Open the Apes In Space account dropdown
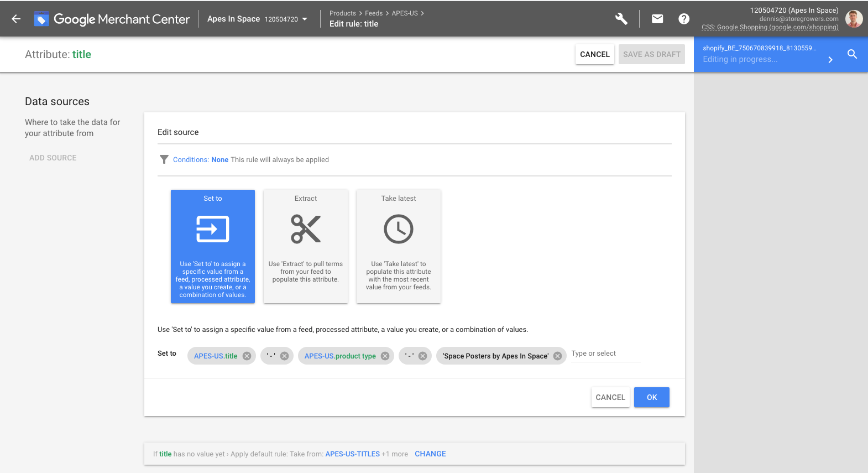This screenshot has height=473, width=868. pos(257,19)
